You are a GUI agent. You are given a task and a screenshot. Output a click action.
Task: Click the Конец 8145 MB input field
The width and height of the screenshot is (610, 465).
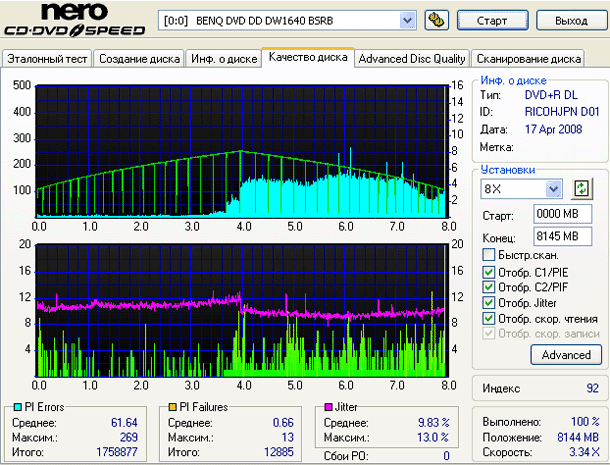click(x=563, y=236)
